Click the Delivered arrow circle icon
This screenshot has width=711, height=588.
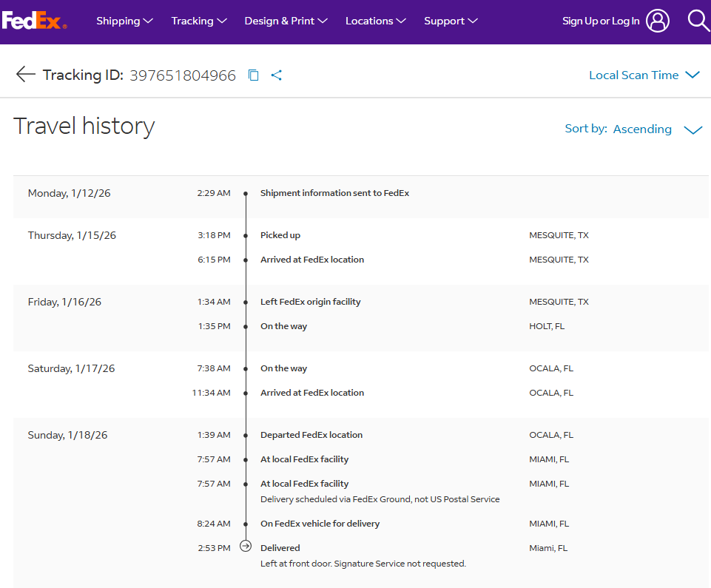(246, 547)
